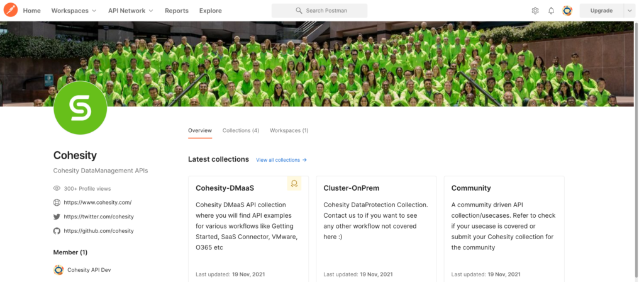Switch to the Workspaces (1) tab
The height and width of the screenshot is (282, 644).
point(289,130)
